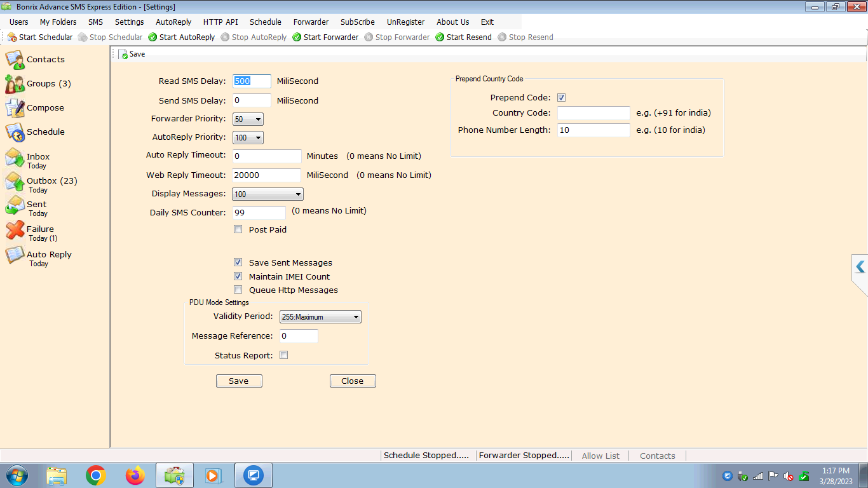This screenshot has height=488, width=868.
Task: Enable the Post Paid checkbox
Action: 238,229
